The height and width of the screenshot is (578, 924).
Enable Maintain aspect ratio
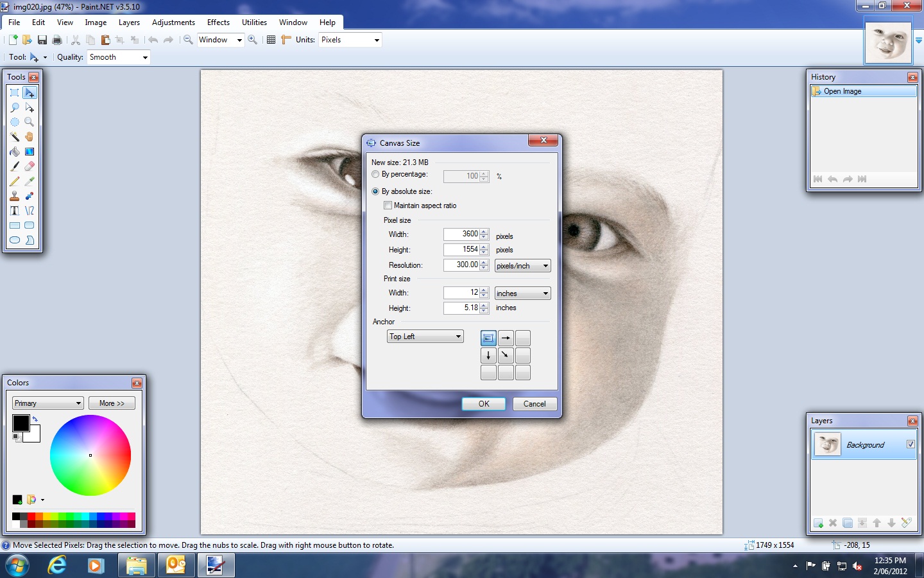click(x=388, y=206)
